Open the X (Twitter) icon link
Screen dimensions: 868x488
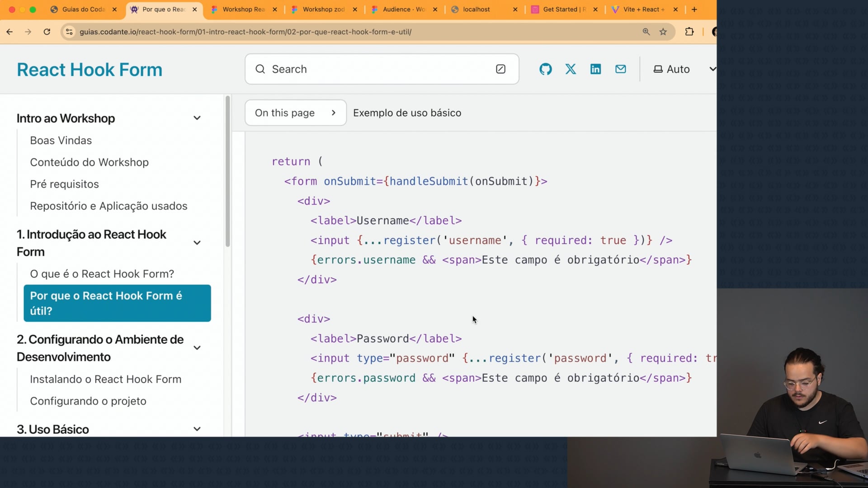(x=571, y=69)
